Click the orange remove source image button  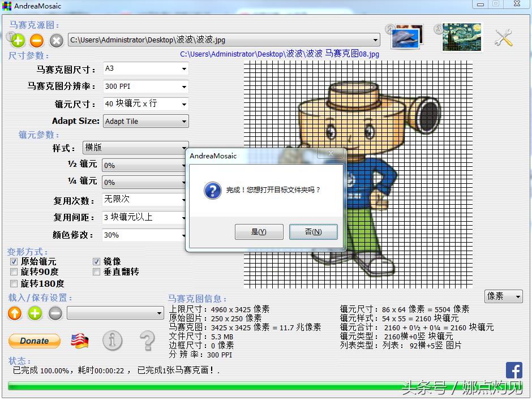pos(37,40)
